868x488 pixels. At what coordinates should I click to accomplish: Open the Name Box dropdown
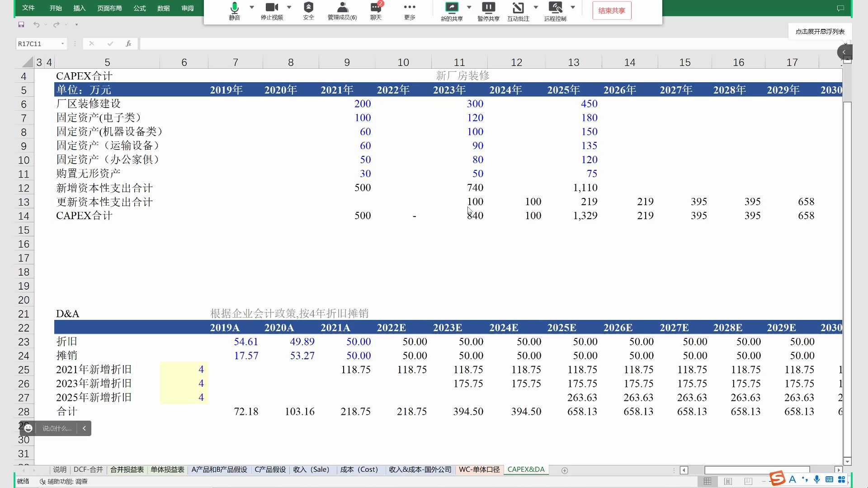pyautogui.click(x=62, y=44)
